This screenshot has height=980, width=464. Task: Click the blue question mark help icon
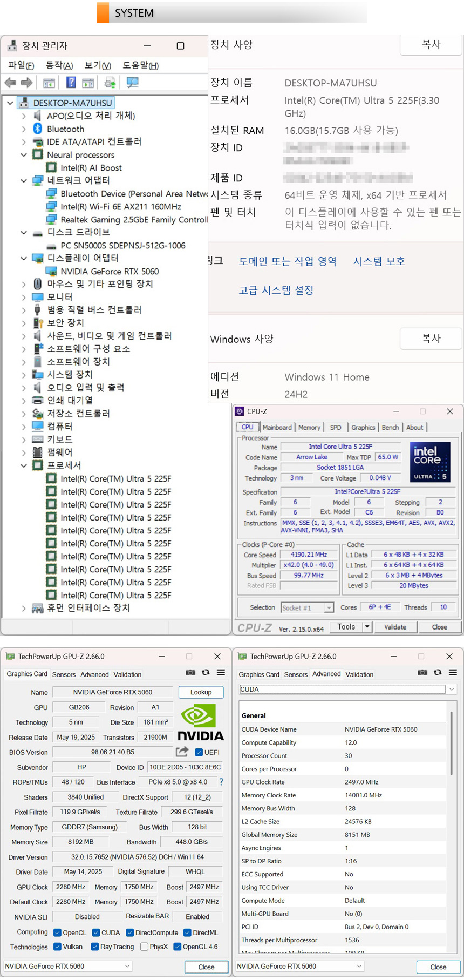point(71,83)
